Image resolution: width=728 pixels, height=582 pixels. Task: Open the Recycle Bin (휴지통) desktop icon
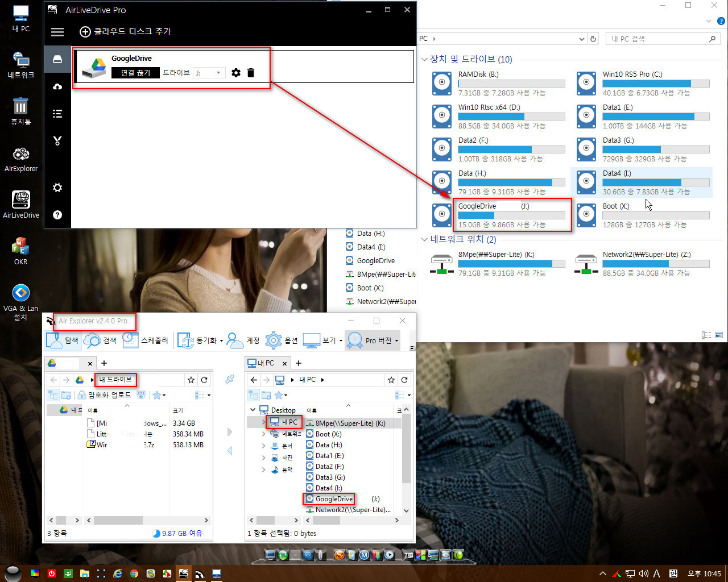[21, 111]
